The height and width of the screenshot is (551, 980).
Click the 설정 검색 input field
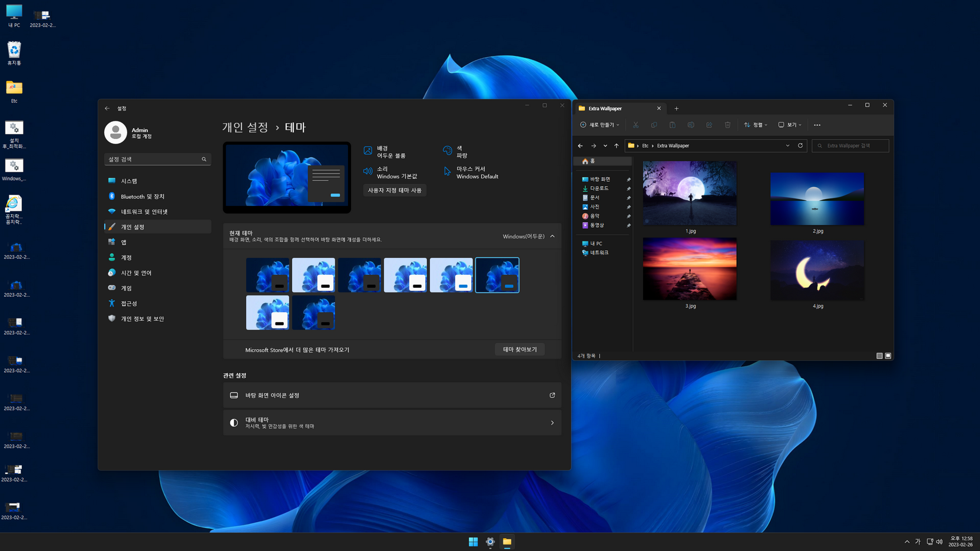click(x=157, y=159)
